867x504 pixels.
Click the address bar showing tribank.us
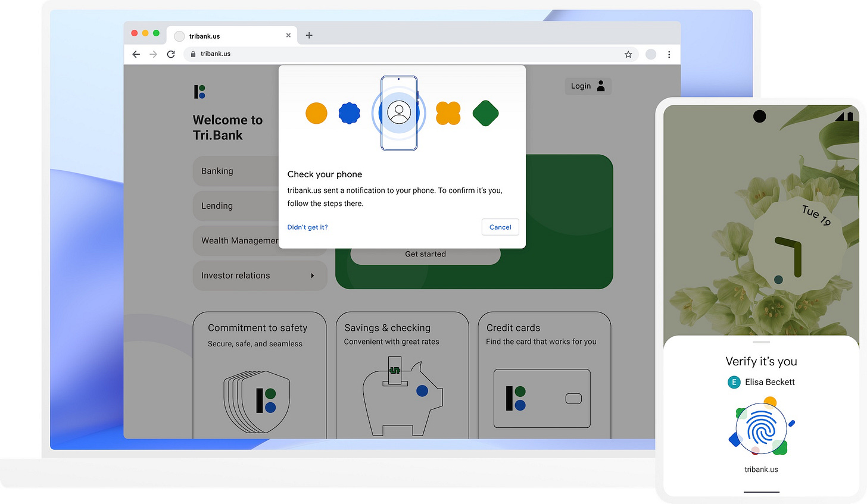point(411,54)
